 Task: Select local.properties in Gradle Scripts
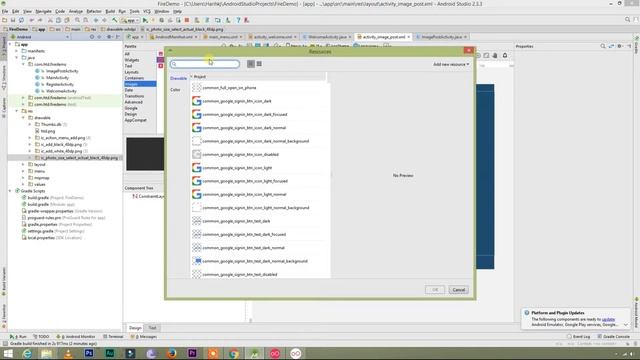pyautogui.click(x=41, y=238)
